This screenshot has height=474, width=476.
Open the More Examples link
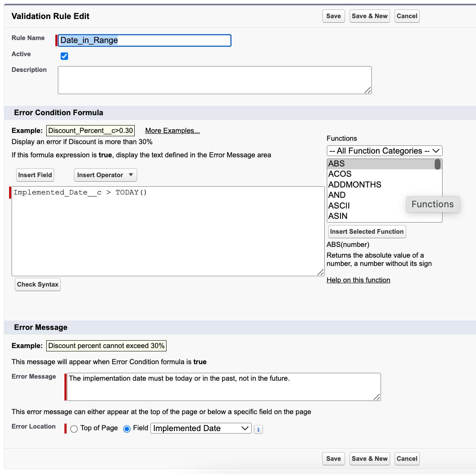click(172, 131)
